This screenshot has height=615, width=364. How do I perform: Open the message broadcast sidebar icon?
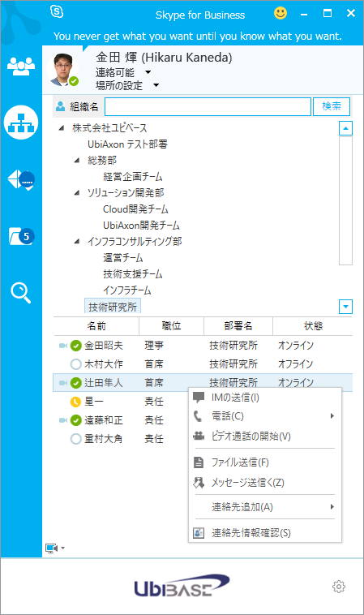click(x=21, y=180)
